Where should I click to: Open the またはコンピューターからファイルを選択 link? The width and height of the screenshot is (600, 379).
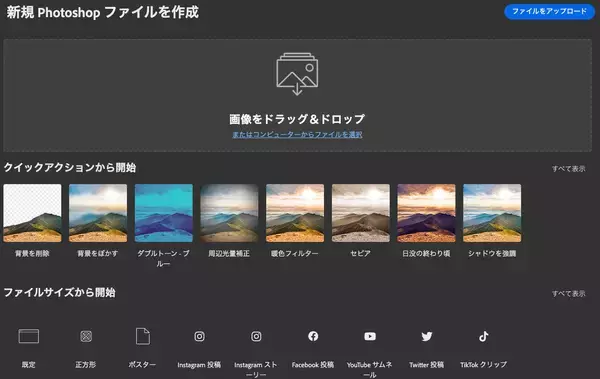(297, 134)
